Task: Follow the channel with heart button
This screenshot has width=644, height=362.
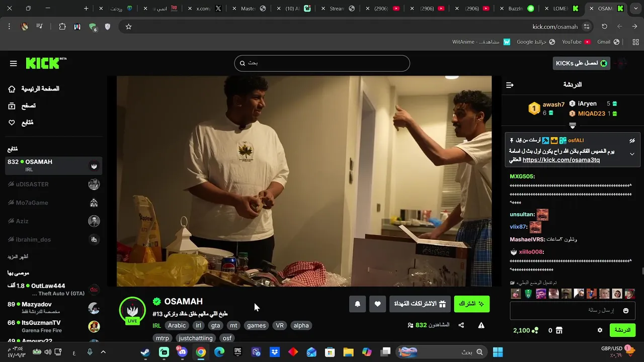Action: (377, 304)
